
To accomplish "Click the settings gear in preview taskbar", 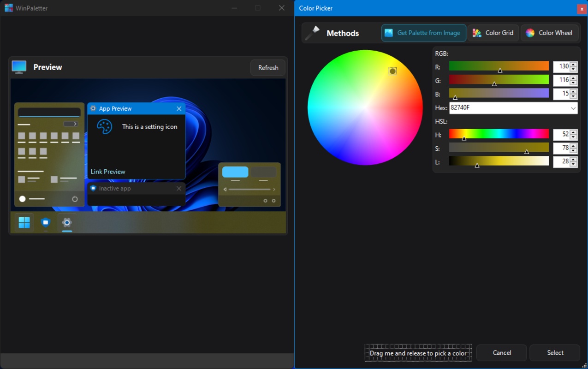I will coord(67,222).
